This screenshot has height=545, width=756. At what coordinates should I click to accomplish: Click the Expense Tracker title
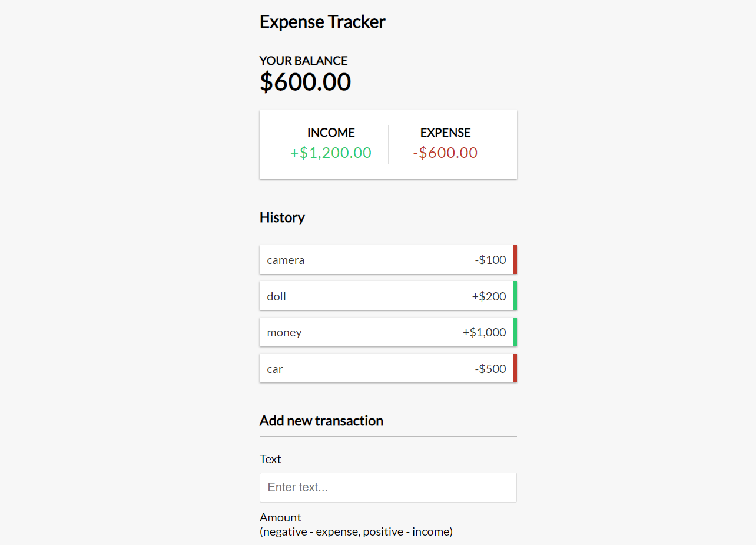tap(323, 22)
